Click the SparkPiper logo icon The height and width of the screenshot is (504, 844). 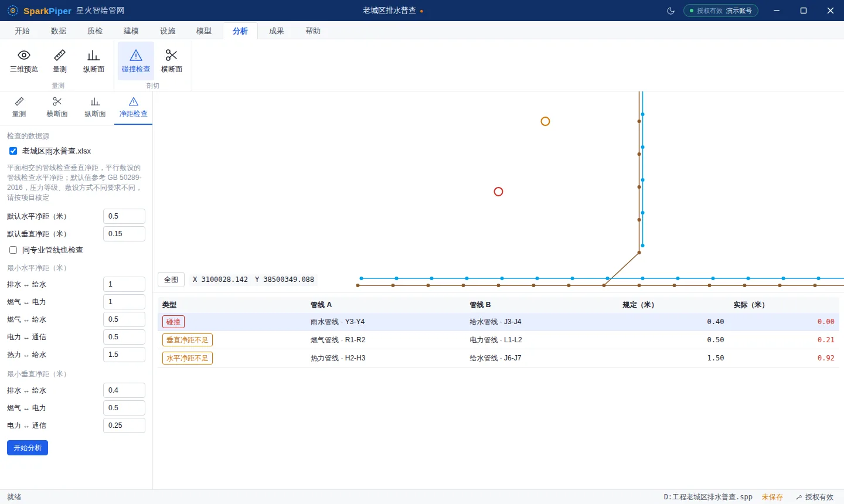13,11
